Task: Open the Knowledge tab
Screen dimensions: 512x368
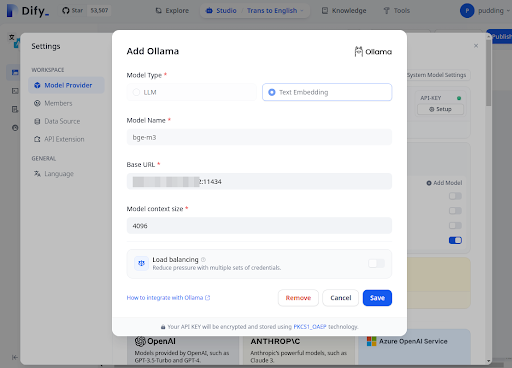Action: 344,11
